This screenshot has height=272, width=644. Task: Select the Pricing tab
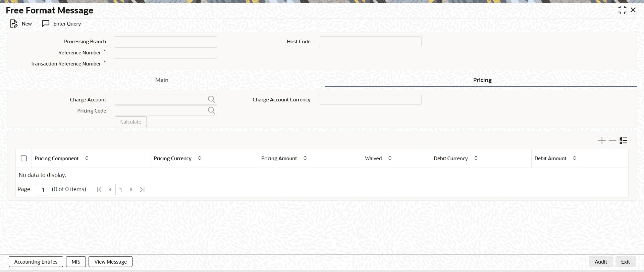(x=482, y=80)
